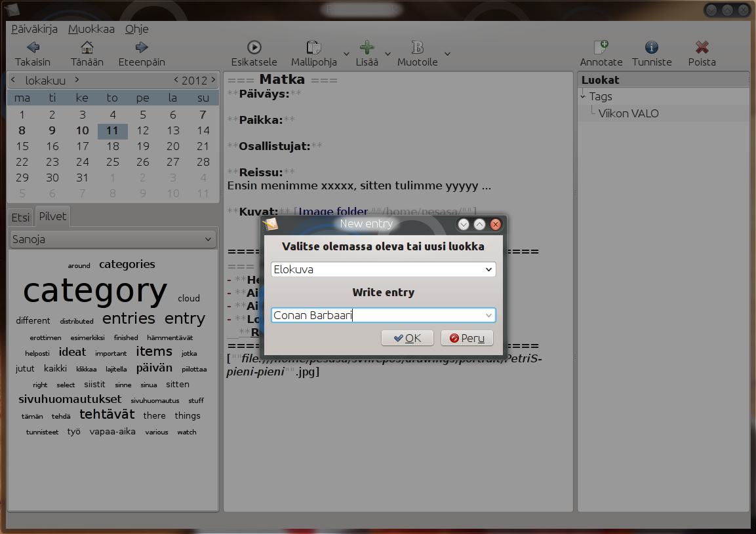Open the Muokkaa menu
Viewport: 756px width, 534px height.
pyautogui.click(x=91, y=29)
